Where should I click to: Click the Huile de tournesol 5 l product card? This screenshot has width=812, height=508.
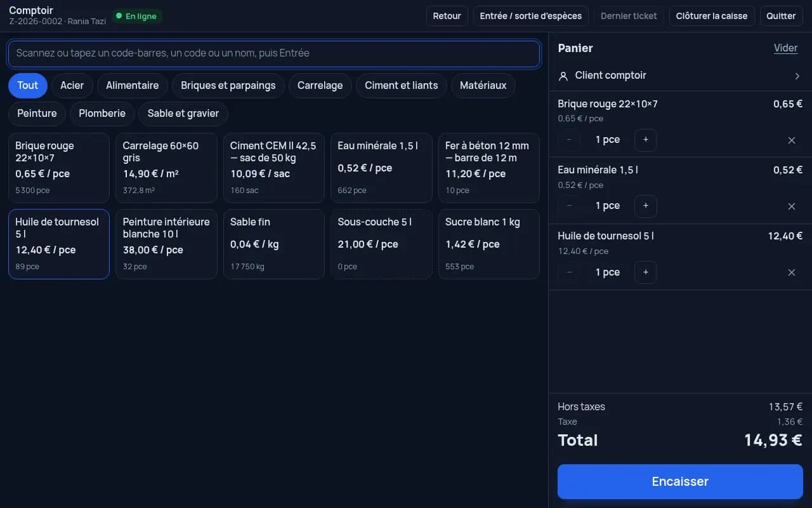tap(59, 244)
